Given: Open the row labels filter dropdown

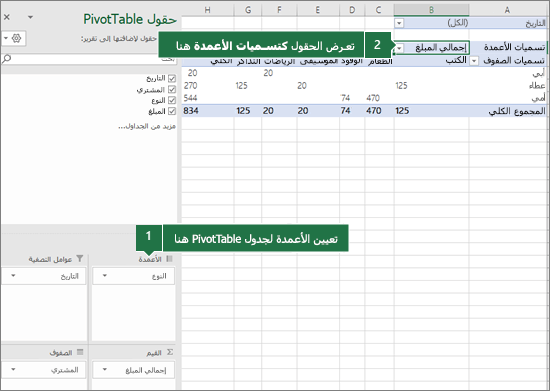Looking at the screenshot, I should click(x=474, y=61).
